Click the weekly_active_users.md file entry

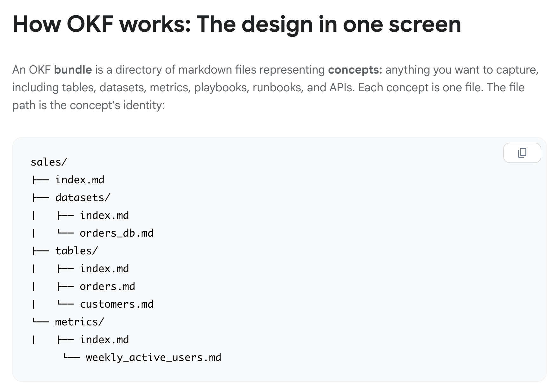pos(154,357)
